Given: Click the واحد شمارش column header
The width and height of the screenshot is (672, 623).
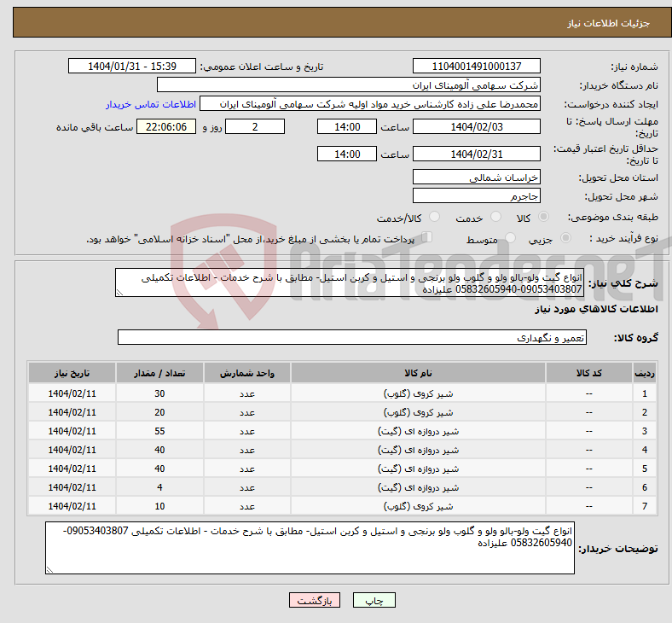Looking at the screenshot, I should [x=247, y=373].
